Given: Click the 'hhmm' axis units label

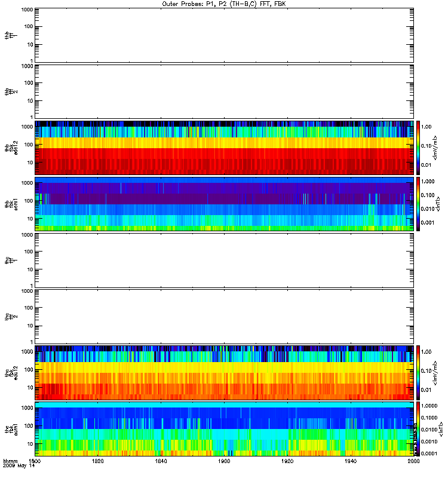Looking at the screenshot, I should pos(10,461).
